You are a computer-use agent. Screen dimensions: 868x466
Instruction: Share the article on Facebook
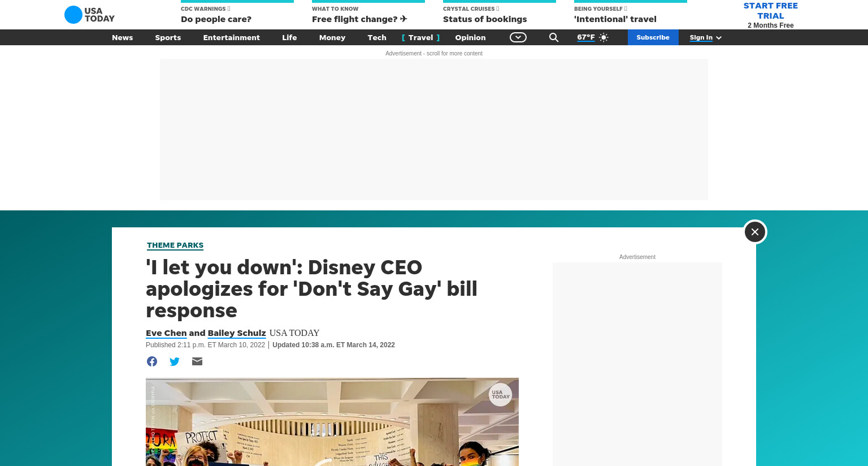(152, 361)
